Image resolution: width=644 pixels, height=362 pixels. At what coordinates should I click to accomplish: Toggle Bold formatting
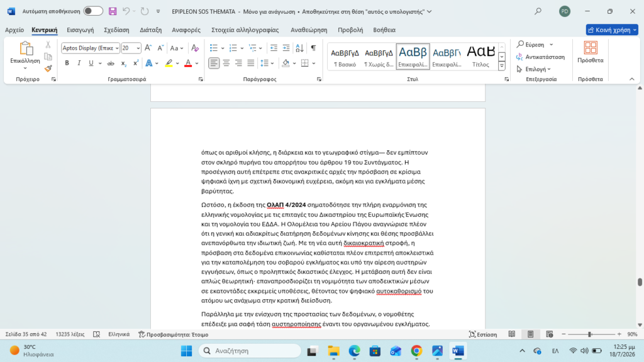[x=67, y=63]
